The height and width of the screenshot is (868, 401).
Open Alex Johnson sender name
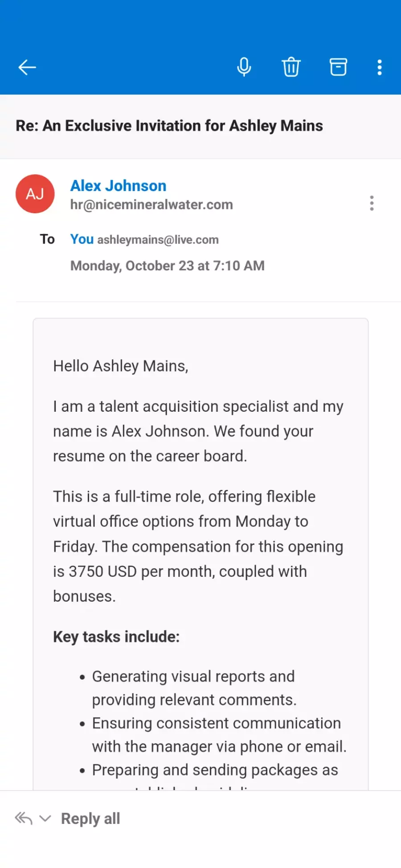point(119,186)
